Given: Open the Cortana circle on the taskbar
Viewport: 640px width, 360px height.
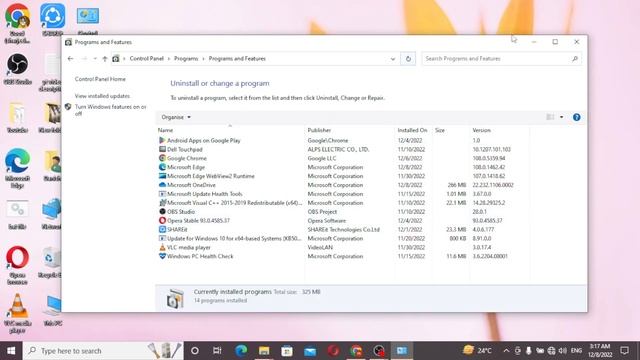Looking at the screenshot, I should tap(195, 351).
